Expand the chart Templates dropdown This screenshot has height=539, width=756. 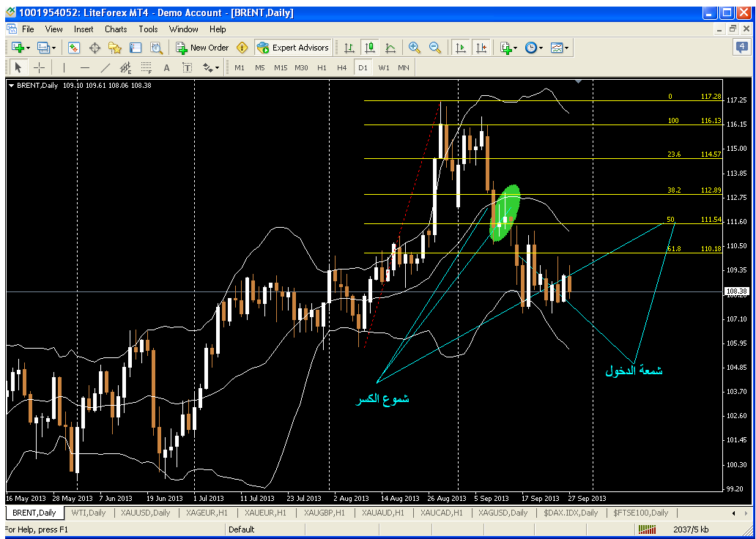click(567, 48)
